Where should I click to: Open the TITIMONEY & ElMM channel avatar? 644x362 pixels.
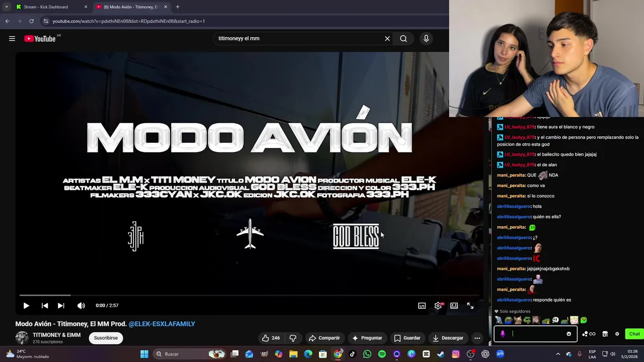pyautogui.click(x=22, y=338)
